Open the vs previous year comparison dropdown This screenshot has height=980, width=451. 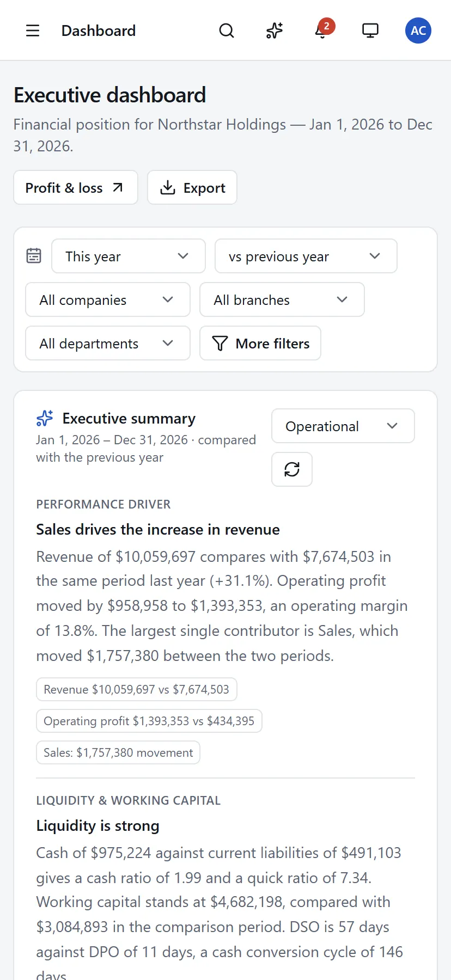coord(306,256)
